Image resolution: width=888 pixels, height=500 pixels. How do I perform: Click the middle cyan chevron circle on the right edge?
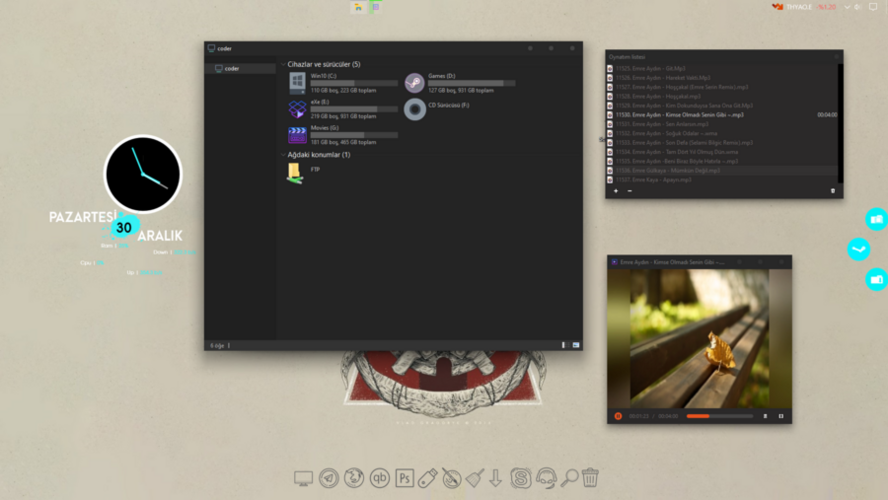coord(859,249)
